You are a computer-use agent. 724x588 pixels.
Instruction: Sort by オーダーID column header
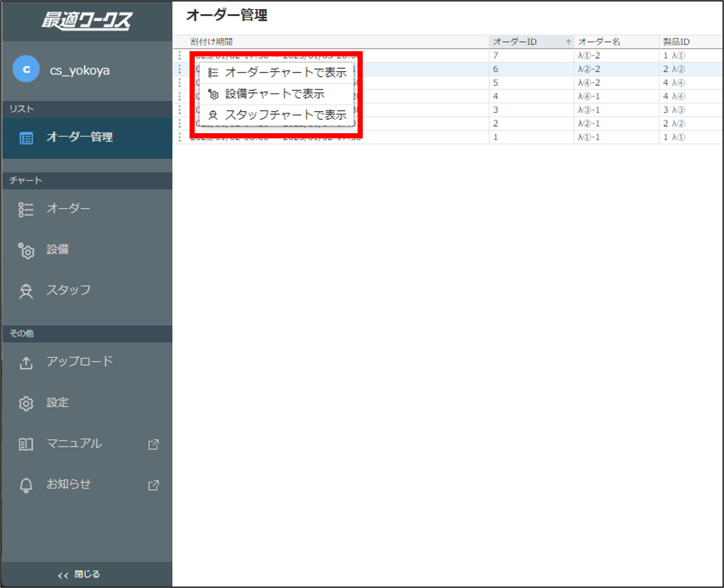pyautogui.click(x=532, y=42)
